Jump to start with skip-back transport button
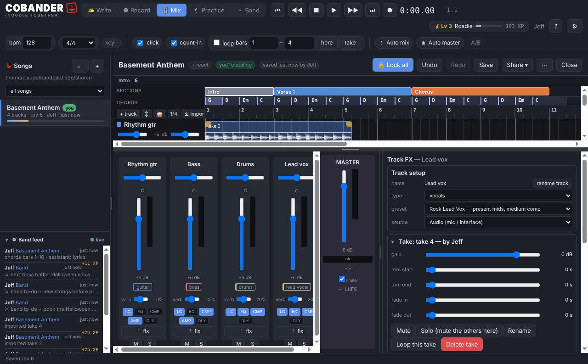This screenshot has width=588, height=364. 277,10
